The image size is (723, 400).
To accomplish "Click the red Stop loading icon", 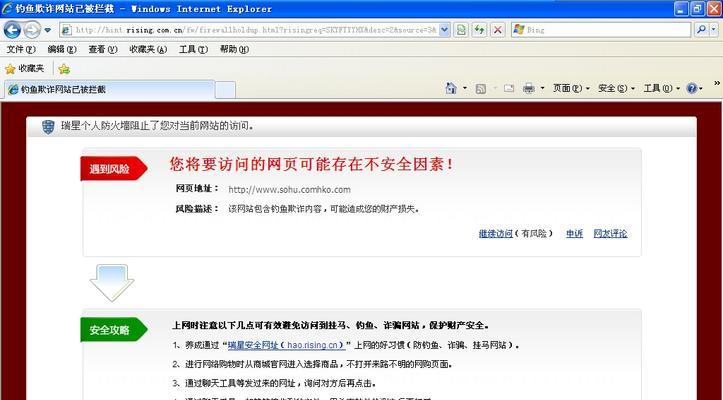I will [x=498, y=30].
